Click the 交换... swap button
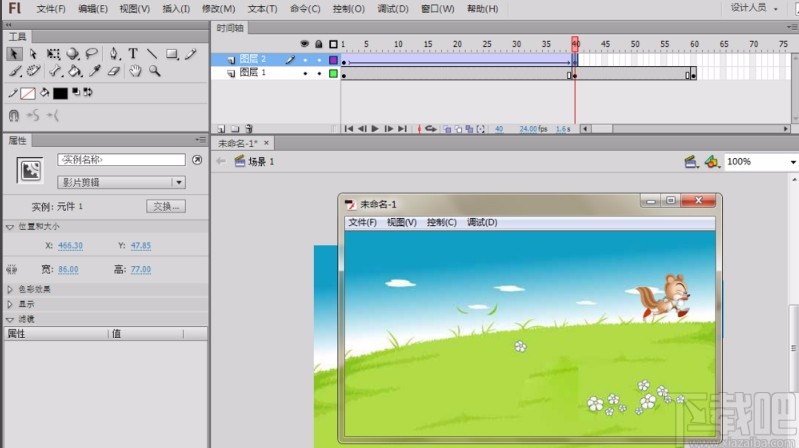This screenshot has width=799, height=448. (166, 206)
